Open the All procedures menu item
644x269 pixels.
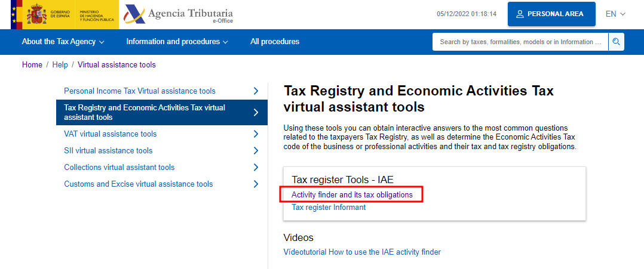tap(275, 42)
